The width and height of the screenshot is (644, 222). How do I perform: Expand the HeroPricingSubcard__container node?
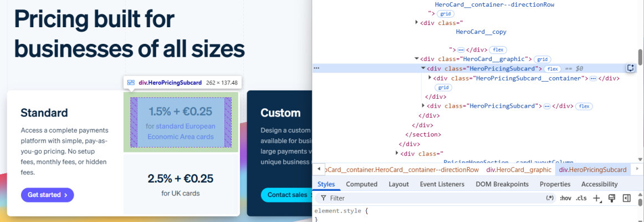[430, 78]
